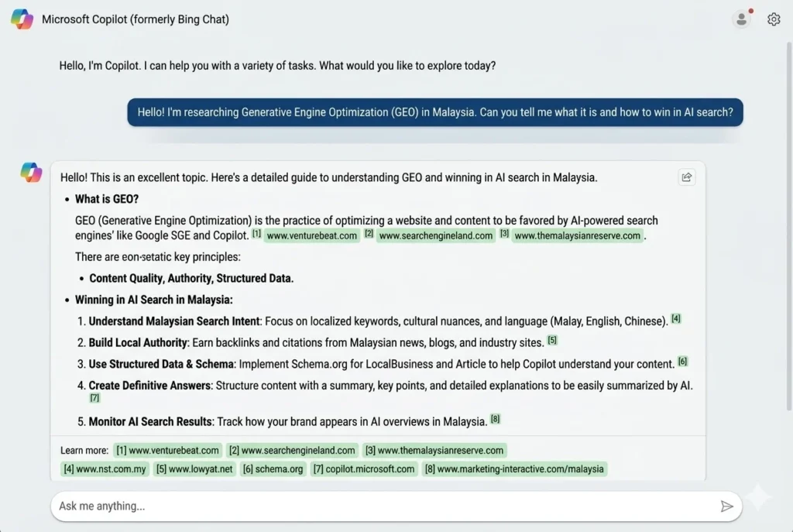Image resolution: width=793 pixels, height=532 pixels.
Task: Click inline citation marker [5]
Action: click(552, 340)
